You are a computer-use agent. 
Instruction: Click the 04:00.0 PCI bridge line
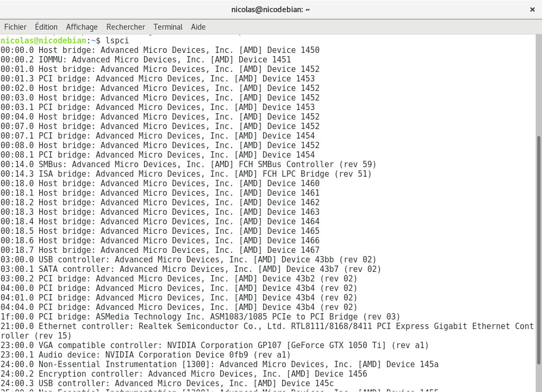pos(179,288)
